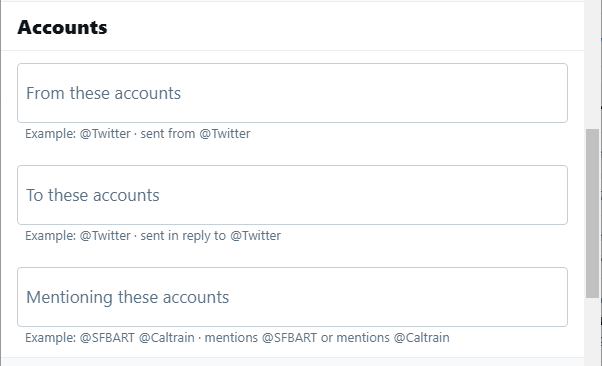602x366 pixels.
Task: Click the gray divider below the Accounts section
Action: [292, 361]
